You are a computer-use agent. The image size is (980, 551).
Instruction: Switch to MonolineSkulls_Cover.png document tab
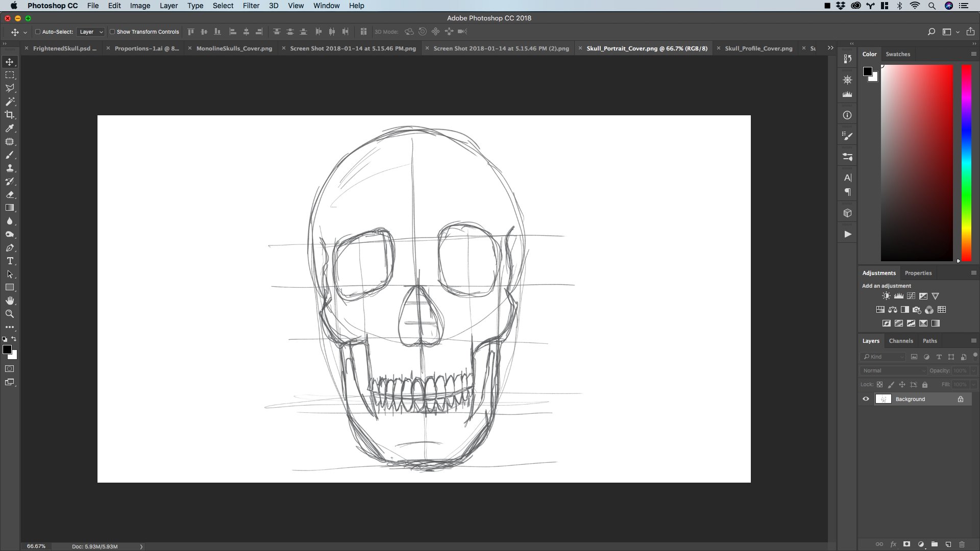pos(234,48)
